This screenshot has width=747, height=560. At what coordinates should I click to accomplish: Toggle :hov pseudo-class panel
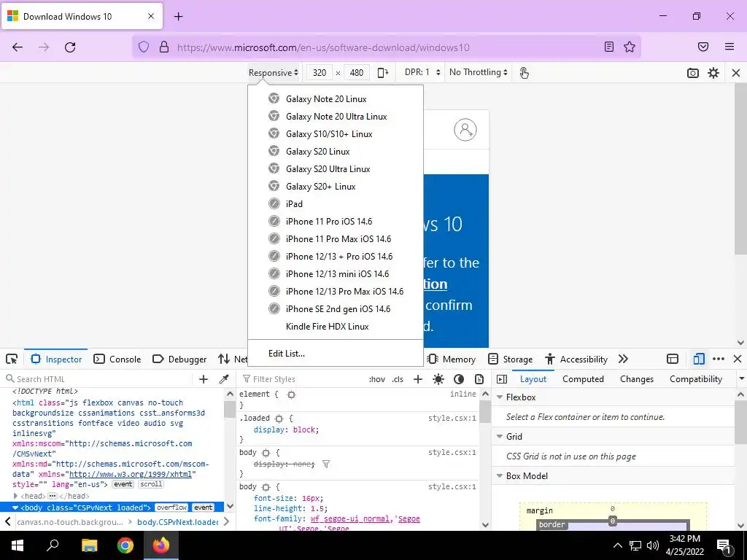[377, 379]
